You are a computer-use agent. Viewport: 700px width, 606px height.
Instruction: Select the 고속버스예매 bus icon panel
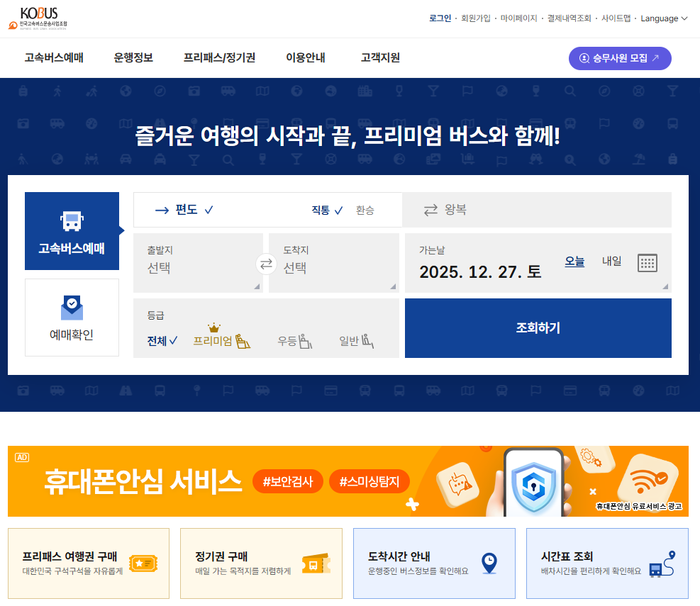click(x=72, y=230)
